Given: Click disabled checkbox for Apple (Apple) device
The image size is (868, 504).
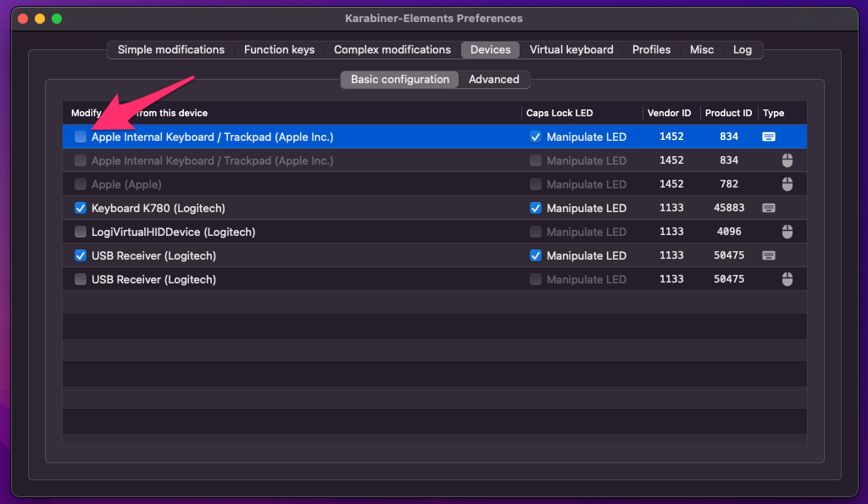Looking at the screenshot, I should coord(81,184).
